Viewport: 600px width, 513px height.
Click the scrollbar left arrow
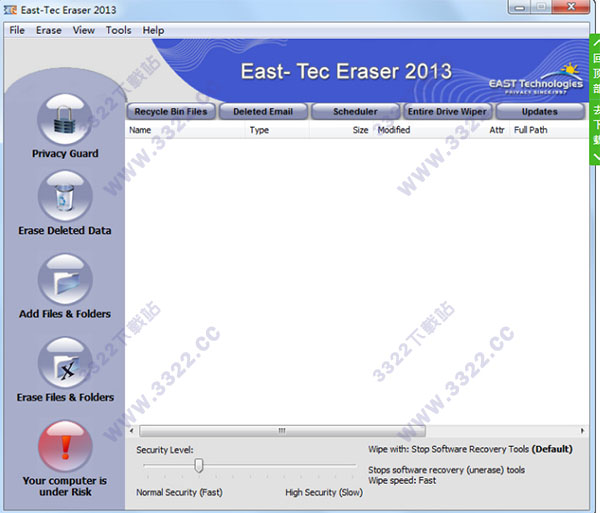[x=132, y=431]
